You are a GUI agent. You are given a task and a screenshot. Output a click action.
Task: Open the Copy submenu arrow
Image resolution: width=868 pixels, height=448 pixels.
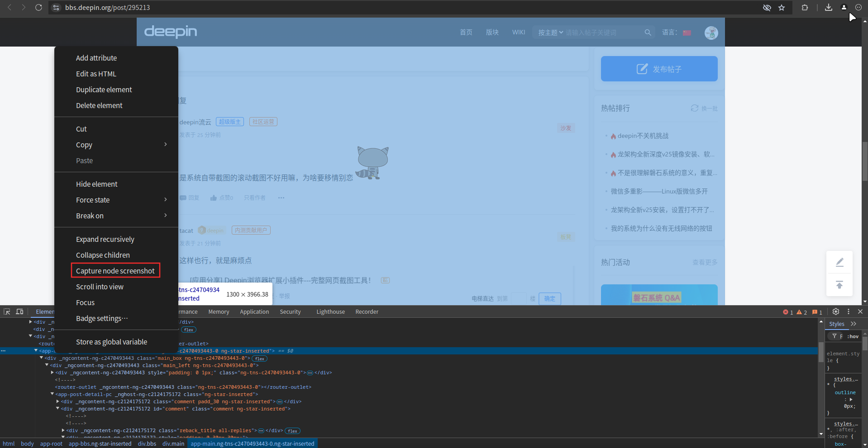coord(166,145)
